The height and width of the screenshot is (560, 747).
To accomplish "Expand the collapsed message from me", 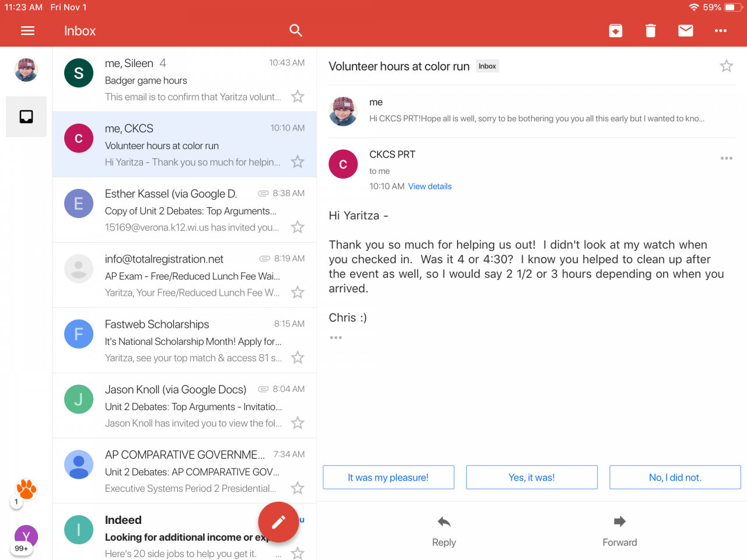I will click(532, 111).
